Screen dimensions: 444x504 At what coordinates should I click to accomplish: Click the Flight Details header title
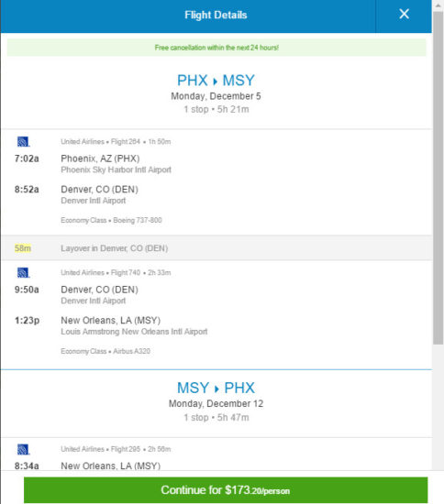216,15
